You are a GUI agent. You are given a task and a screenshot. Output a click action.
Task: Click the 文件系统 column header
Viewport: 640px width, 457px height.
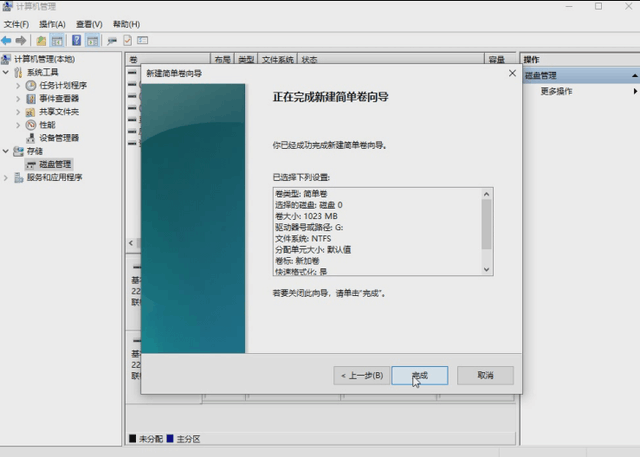click(x=278, y=60)
